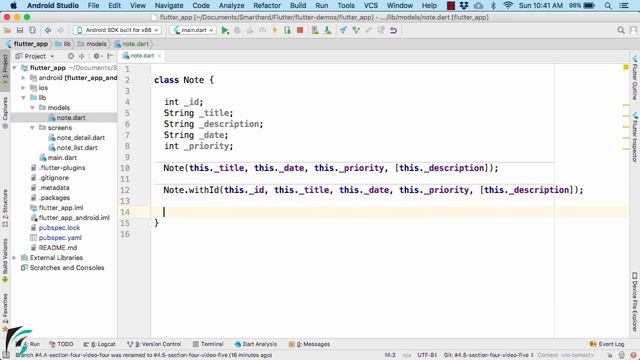Navigate forward with the right arrow
Screen dimensions: 640x360
[60, 30]
